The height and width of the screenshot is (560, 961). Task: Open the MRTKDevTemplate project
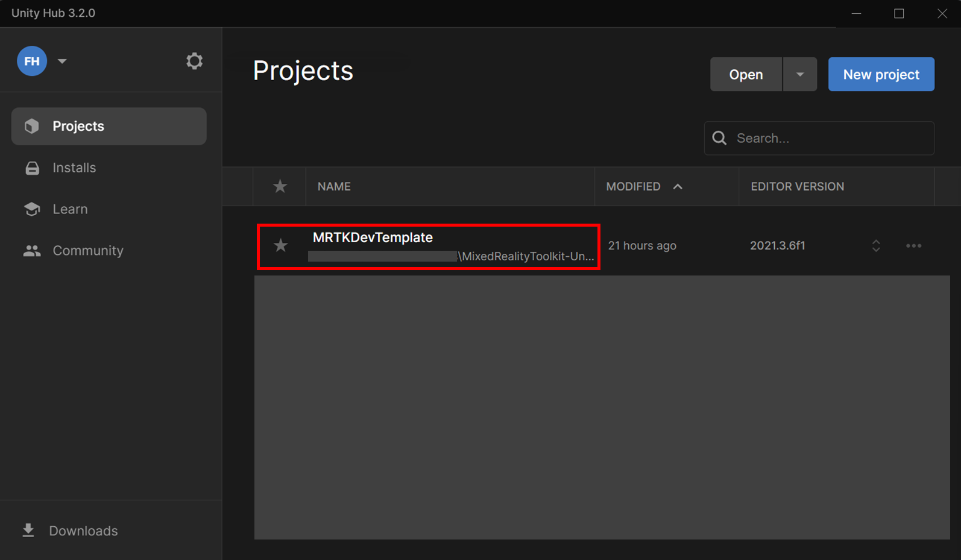coord(373,238)
